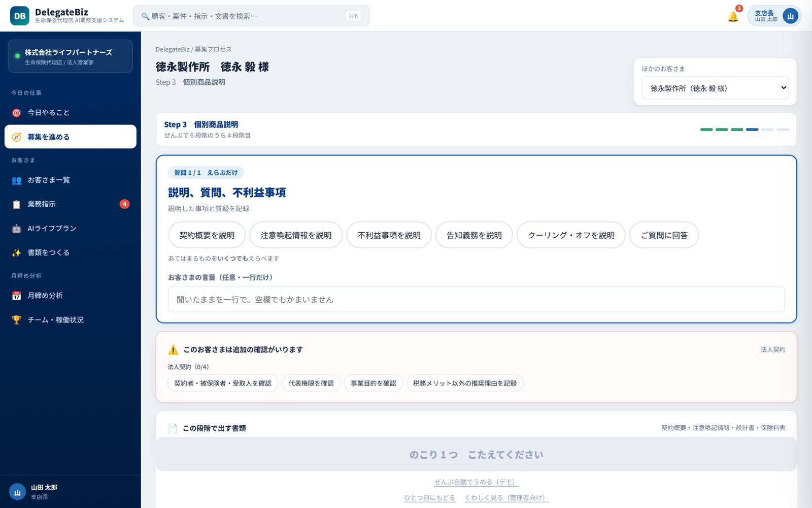Toggle the 告知義務を説明 chip
The image size is (812, 508).
(474, 235)
